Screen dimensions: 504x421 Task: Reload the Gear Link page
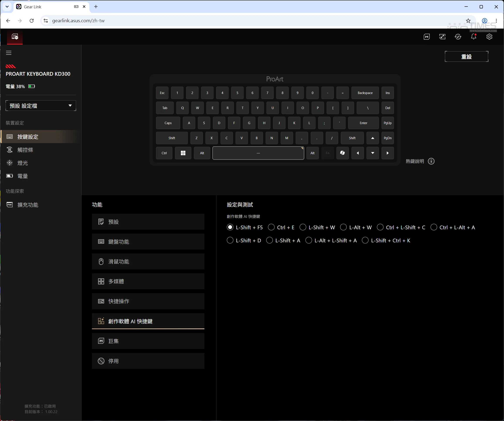[x=31, y=21]
